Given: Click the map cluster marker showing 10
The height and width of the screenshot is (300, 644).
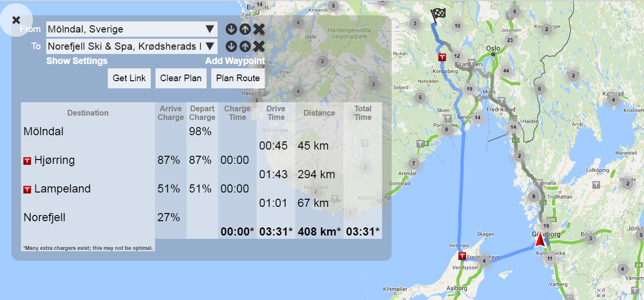Looking at the screenshot, I should (x=457, y=26).
